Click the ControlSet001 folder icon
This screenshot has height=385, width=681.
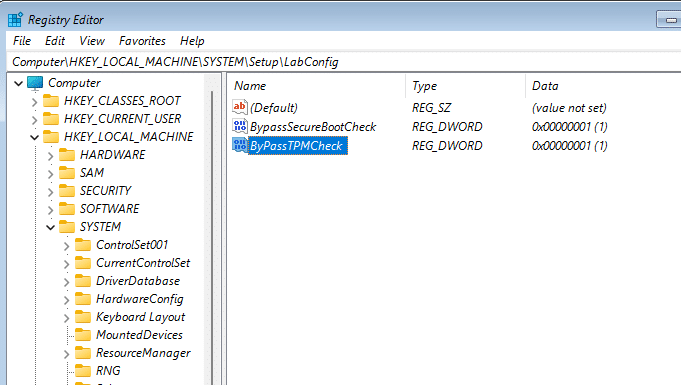point(83,245)
